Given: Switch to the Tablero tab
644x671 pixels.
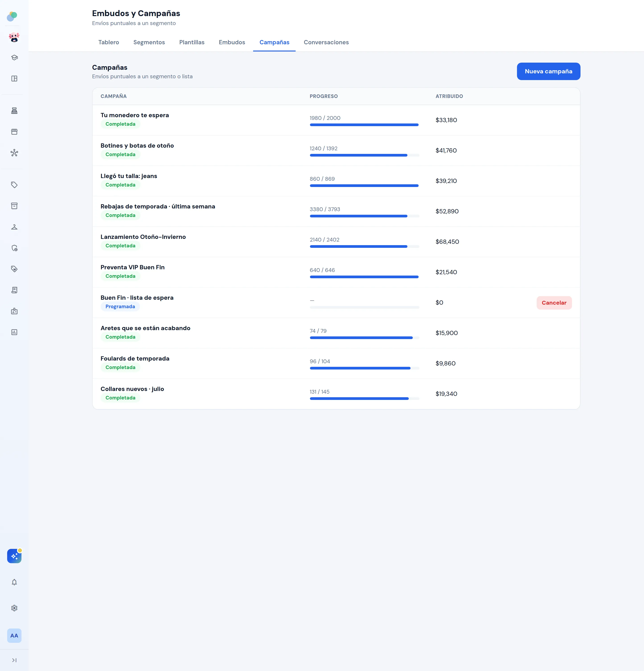Looking at the screenshot, I should [109, 42].
